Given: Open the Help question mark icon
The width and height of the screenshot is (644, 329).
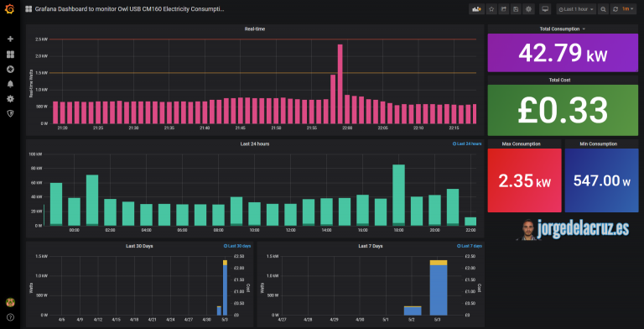Looking at the screenshot, I should tap(10, 317).
